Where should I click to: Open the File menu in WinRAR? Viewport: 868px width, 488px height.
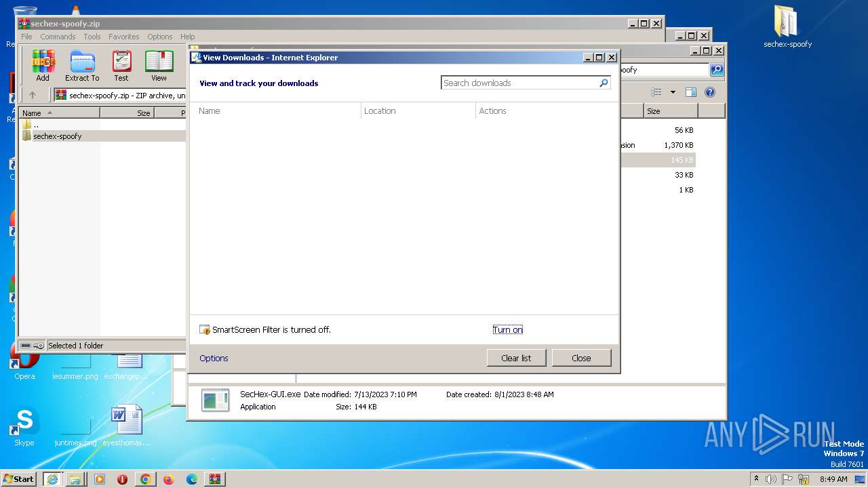pyautogui.click(x=26, y=37)
